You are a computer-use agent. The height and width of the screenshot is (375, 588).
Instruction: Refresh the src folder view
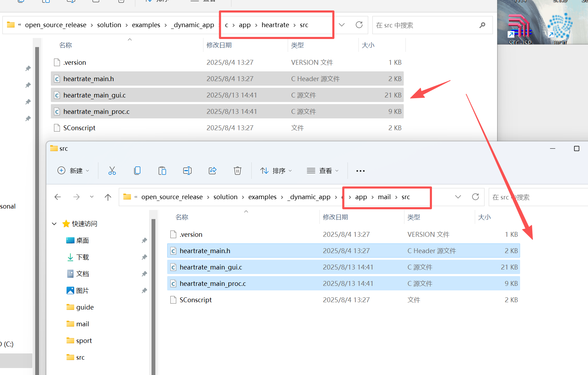[x=475, y=197]
